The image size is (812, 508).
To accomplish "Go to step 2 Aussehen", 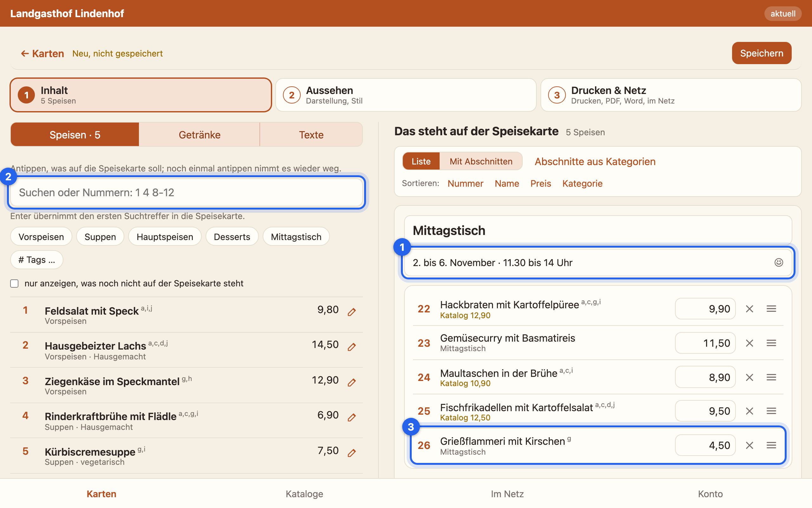I will 406,95.
